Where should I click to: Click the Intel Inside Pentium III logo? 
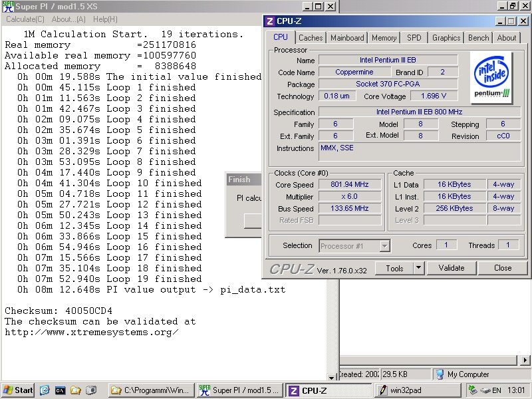tap(491, 78)
